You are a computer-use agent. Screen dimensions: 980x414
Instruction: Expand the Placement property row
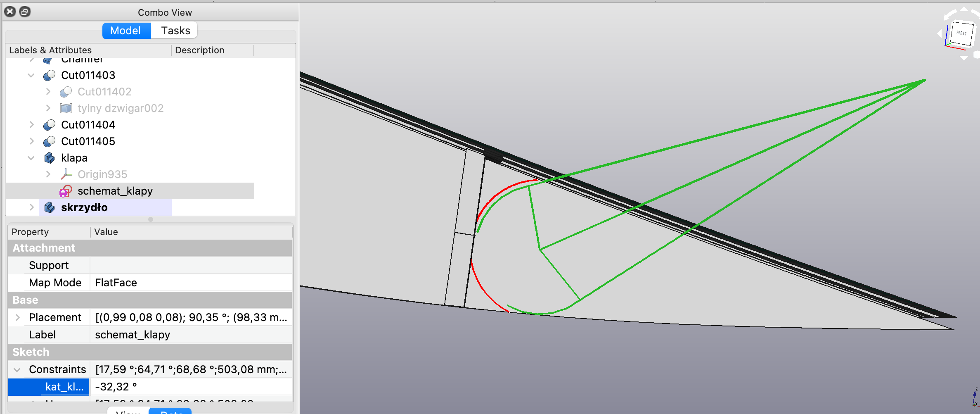[x=17, y=317]
